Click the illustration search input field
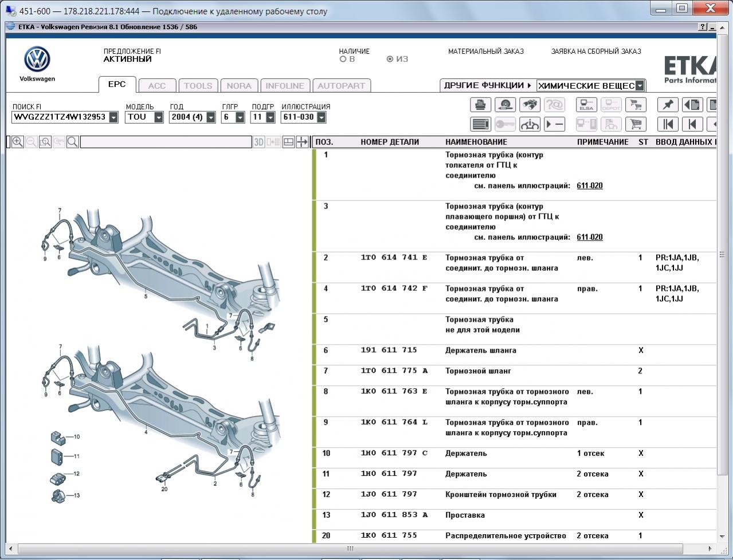The height and width of the screenshot is (560, 733). point(166,142)
